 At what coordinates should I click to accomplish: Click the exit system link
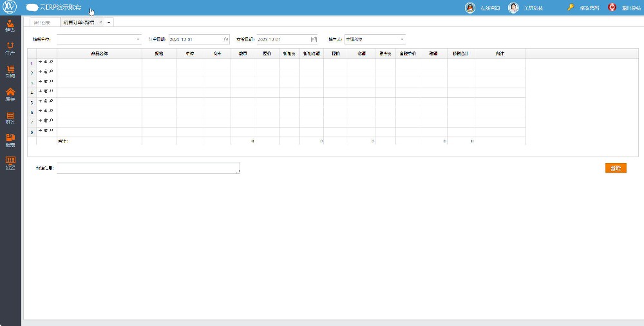click(631, 8)
